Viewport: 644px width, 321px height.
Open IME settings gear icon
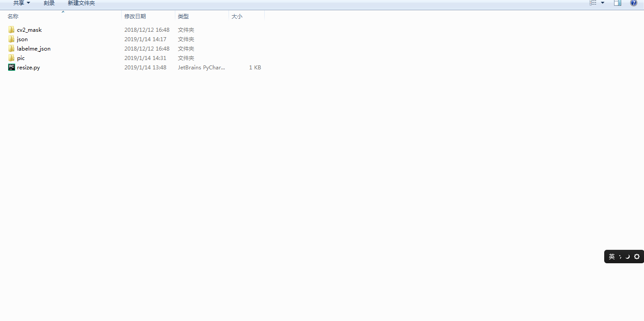637,257
